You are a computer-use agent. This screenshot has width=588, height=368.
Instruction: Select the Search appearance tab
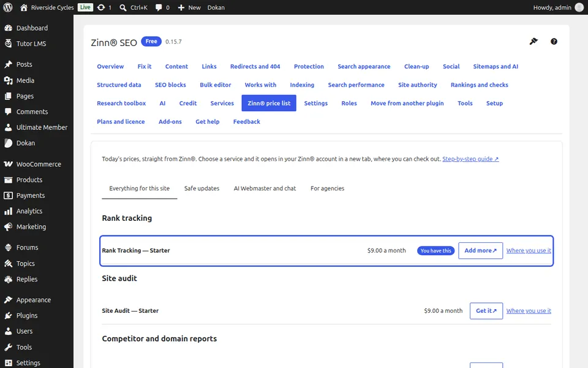[364, 66]
